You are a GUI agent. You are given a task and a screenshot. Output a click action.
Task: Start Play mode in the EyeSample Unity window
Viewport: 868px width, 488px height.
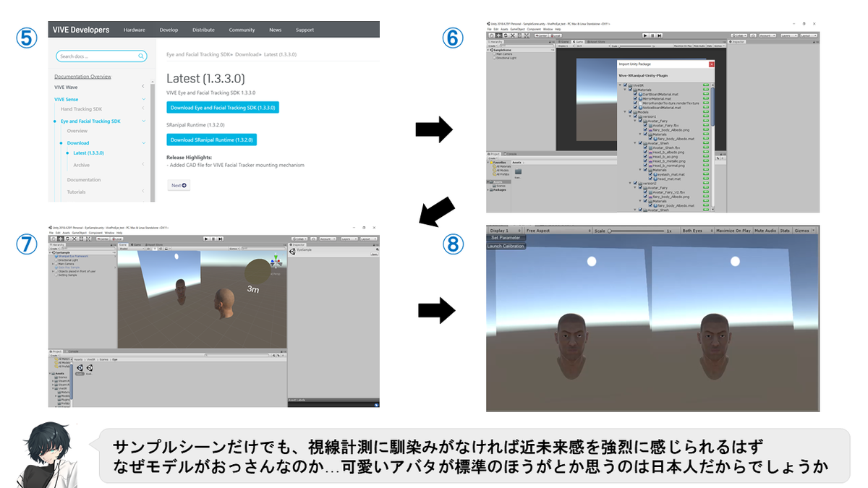[206, 239]
